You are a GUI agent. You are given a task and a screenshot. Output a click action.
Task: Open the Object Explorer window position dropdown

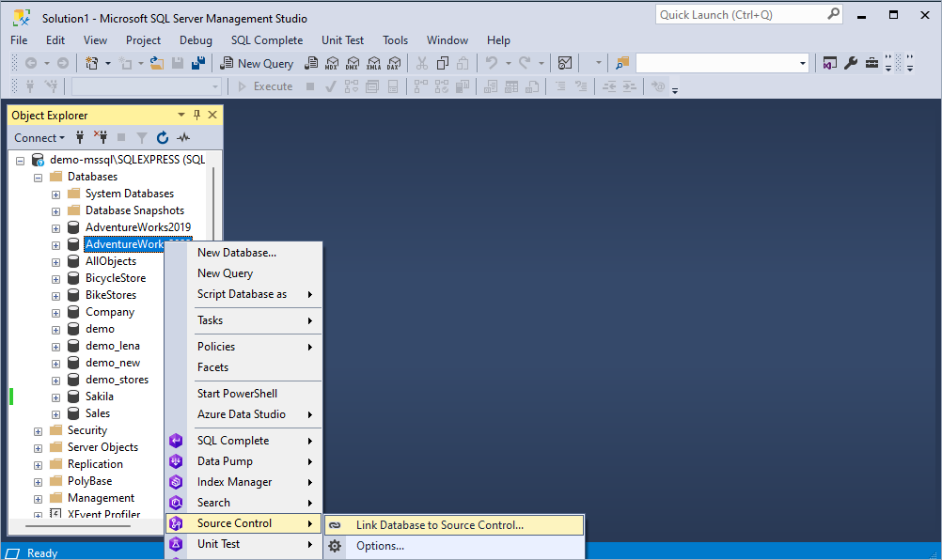click(x=181, y=115)
